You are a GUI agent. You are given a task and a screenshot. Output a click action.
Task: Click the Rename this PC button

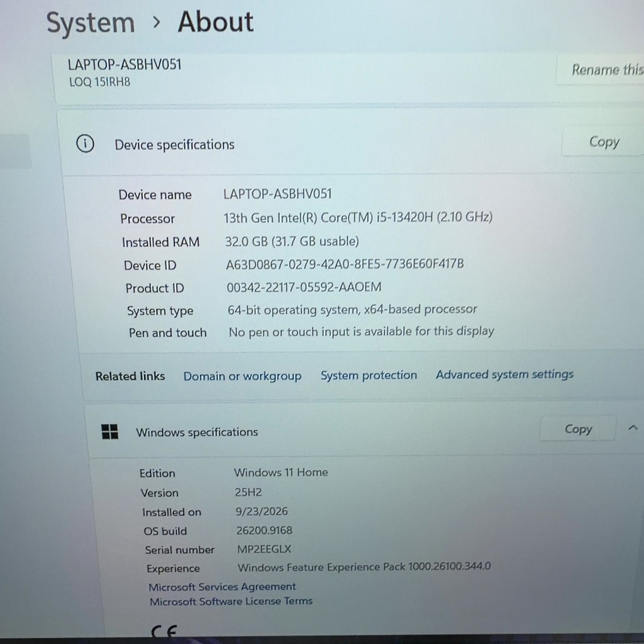click(600, 70)
